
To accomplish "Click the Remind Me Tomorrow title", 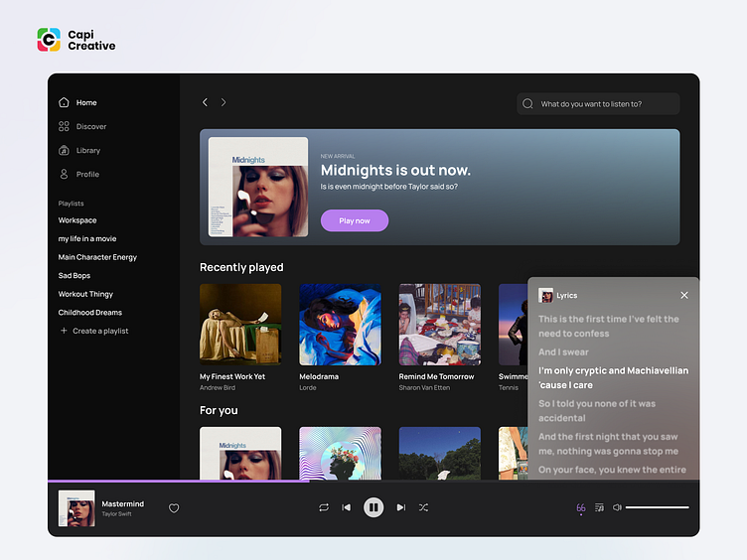I will pos(436,376).
